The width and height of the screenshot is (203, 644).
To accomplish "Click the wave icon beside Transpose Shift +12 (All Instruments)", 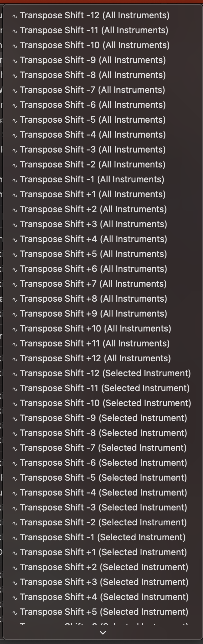I will pos(15,359).
